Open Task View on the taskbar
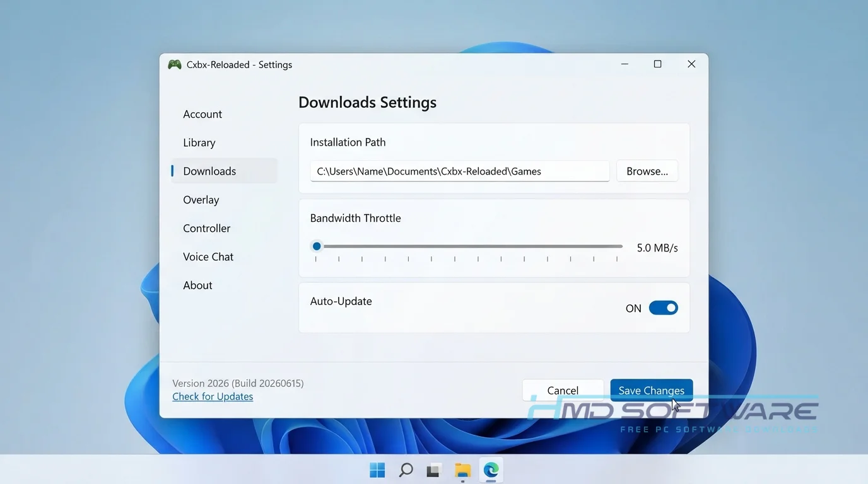The height and width of the screenshot is (484, 868). [x=433, y=470]
